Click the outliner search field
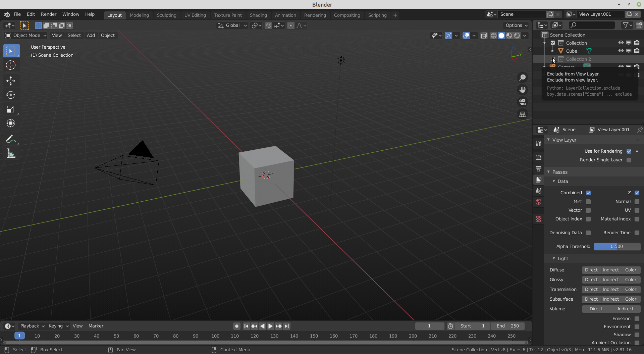644x354 pixels. (x=592, y=25)
